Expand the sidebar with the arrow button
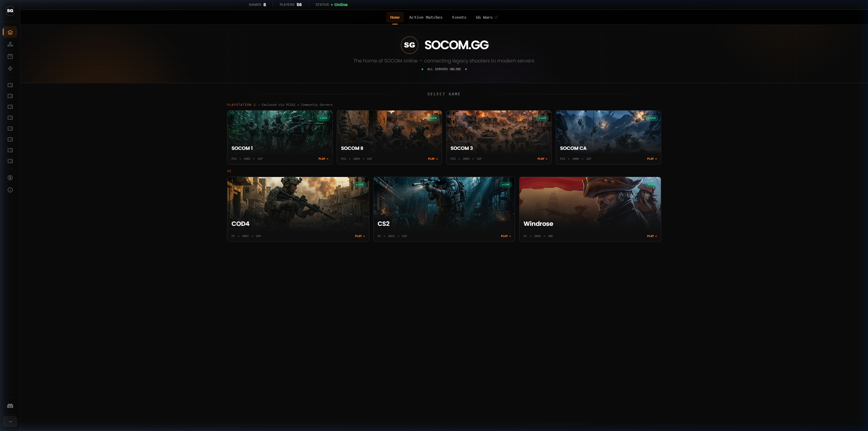 (10, 422)
